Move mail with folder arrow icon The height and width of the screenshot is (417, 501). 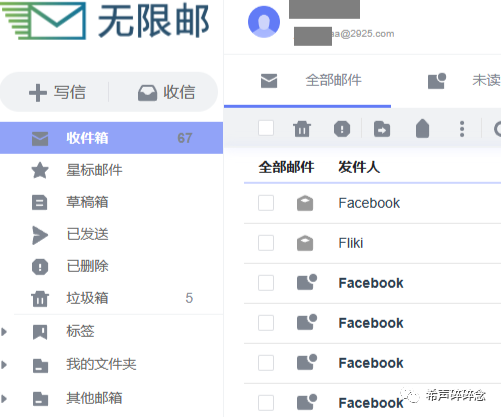382,129
